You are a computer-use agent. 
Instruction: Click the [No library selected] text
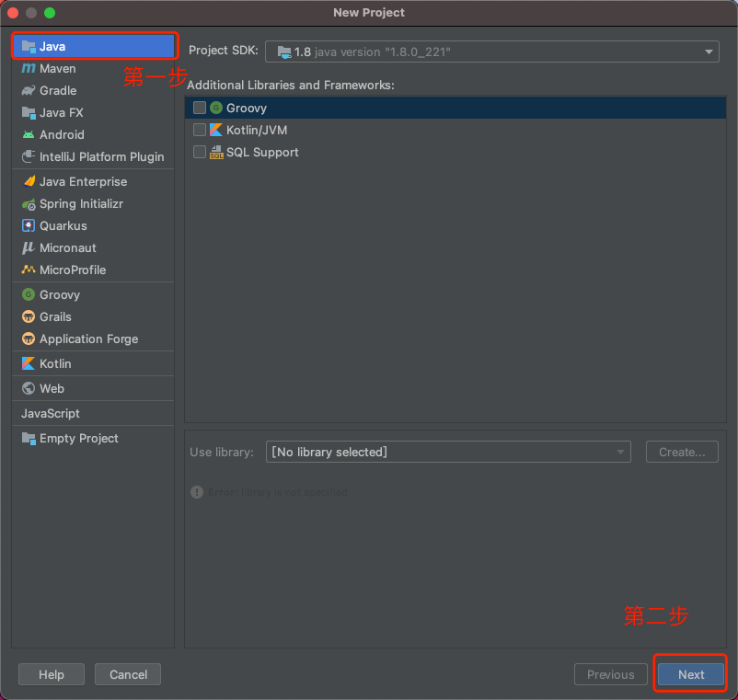[x=329, y=452]
